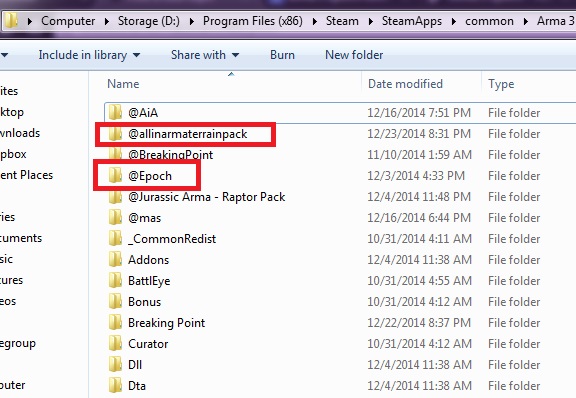576x398 pixels.
Task: Go to Computer in the address bar
Action: 68,21
